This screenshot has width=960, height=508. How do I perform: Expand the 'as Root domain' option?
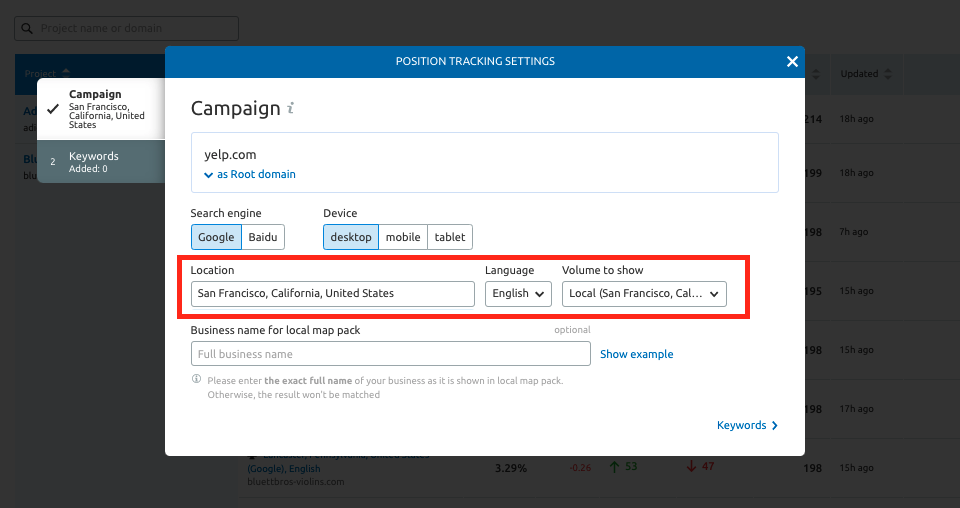point(250,174)
